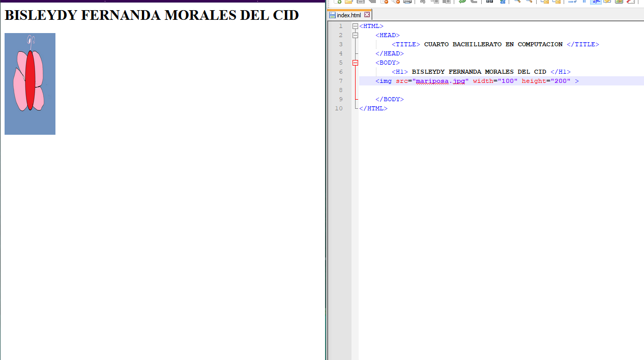The image size is (644, 360).
Task: Select the index.html tab
Action: tap(348, 15)
